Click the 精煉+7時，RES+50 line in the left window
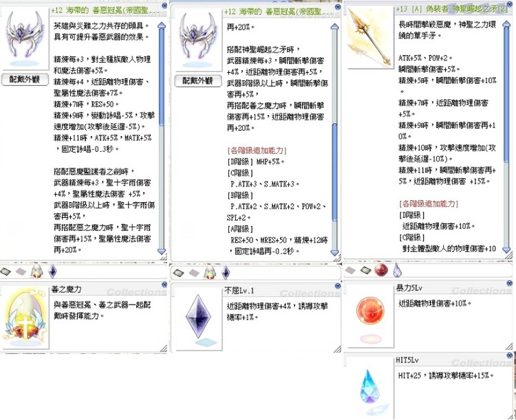The image size is (516, 420). coord(86,104)
